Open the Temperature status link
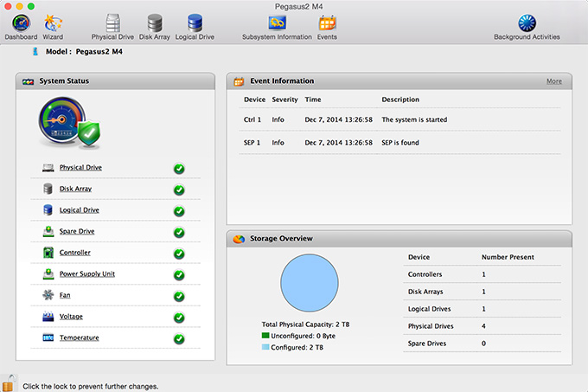 (x=80, y=337)
